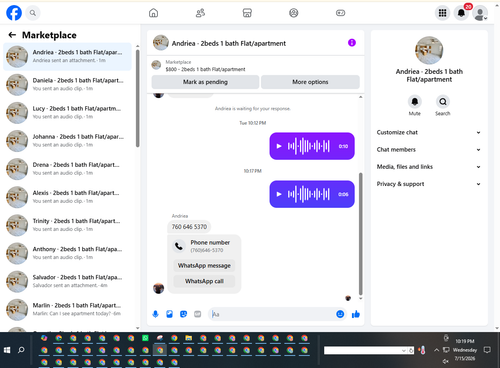The image size is (500, 368).
Task: Click the taskbar address input box
Action: pos(363,350)
